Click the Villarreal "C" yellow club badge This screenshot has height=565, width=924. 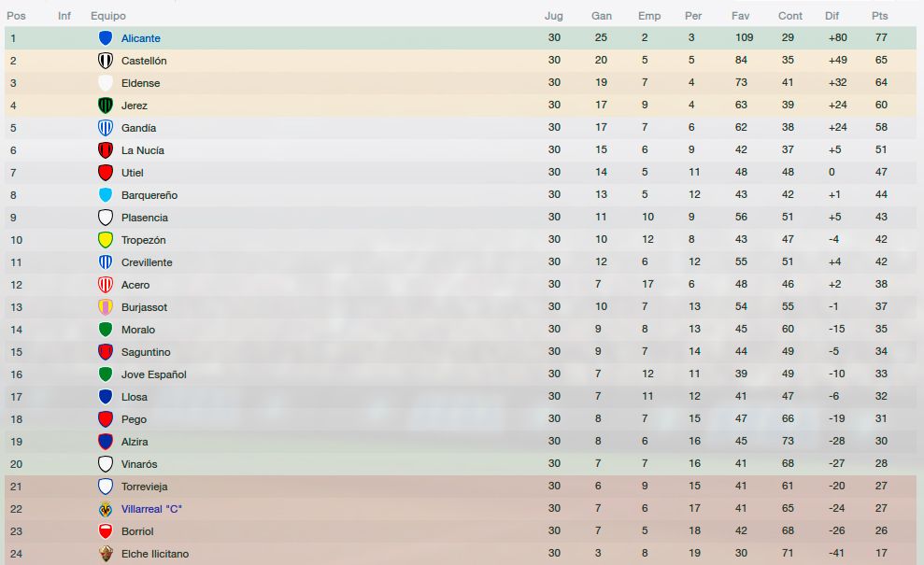106,509
